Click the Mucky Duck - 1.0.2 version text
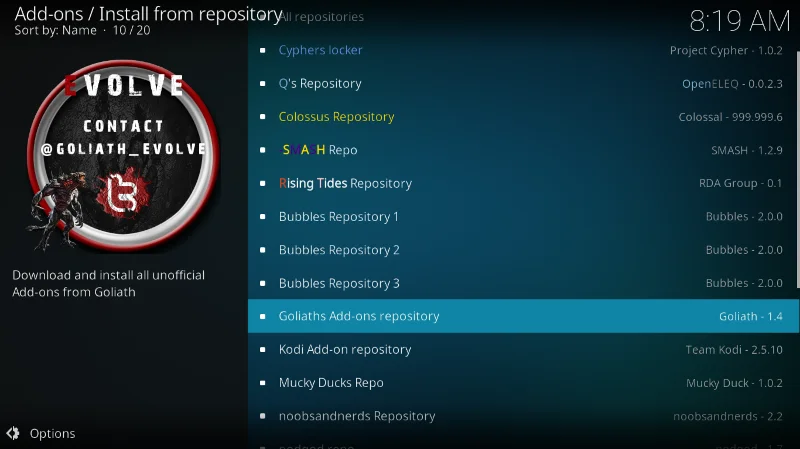This screenshot has width=800, height=449. (734, 383)
